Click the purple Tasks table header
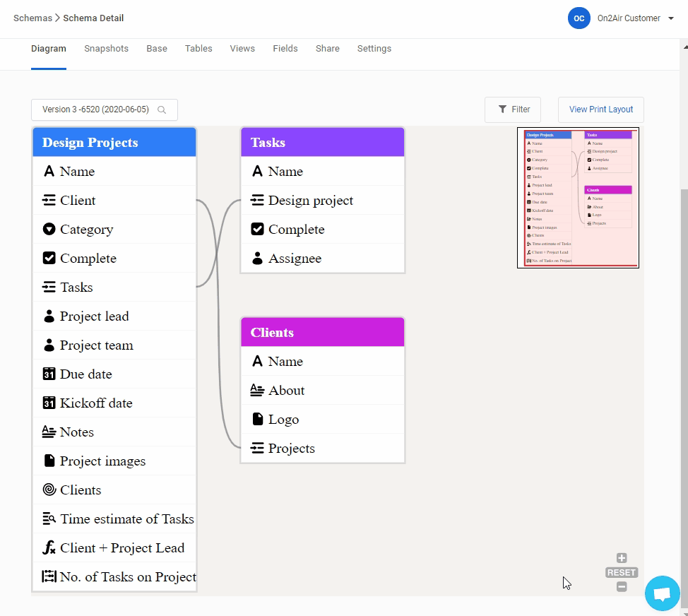The height and width of the screenshot is (616, 688). (323, 143)
